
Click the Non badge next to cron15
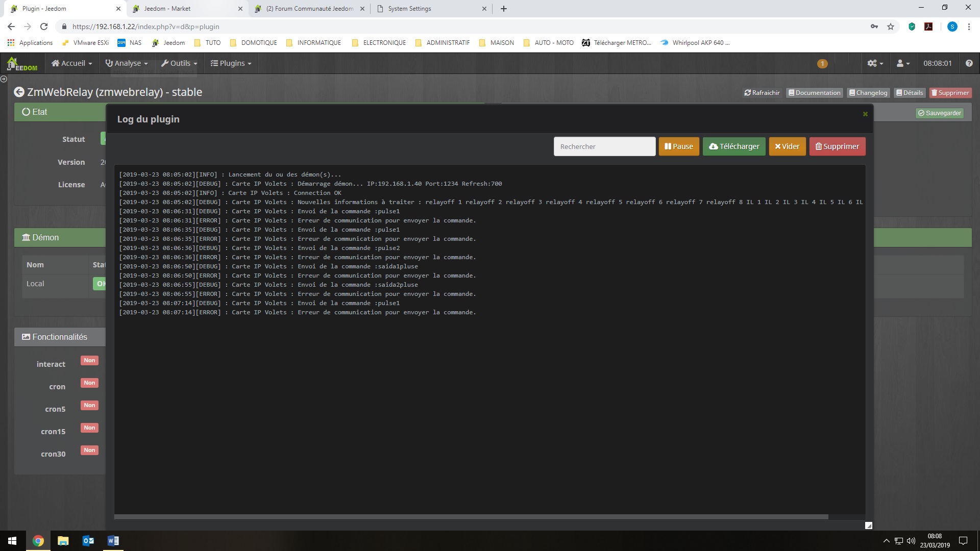click(x=89, y=428)
